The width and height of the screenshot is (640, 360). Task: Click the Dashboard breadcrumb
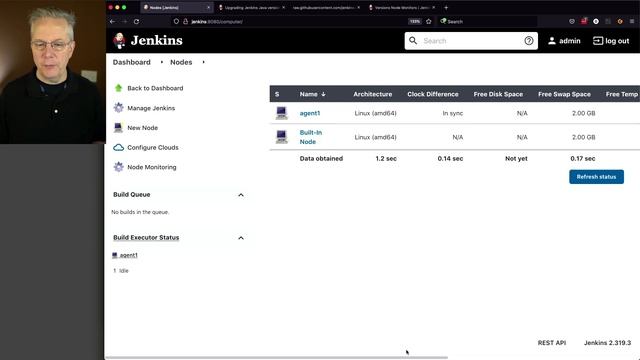pos(131,62)
